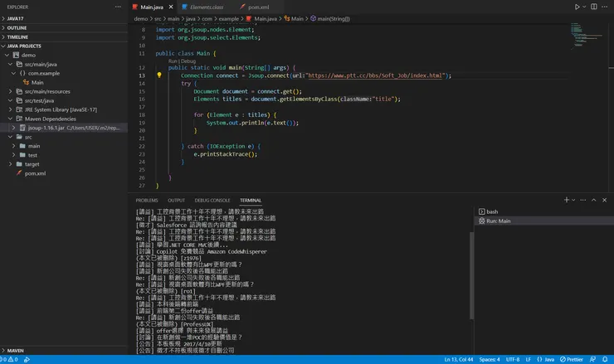
Task: Collapse the Maven Dependencies node
Action: pos(11,119)
